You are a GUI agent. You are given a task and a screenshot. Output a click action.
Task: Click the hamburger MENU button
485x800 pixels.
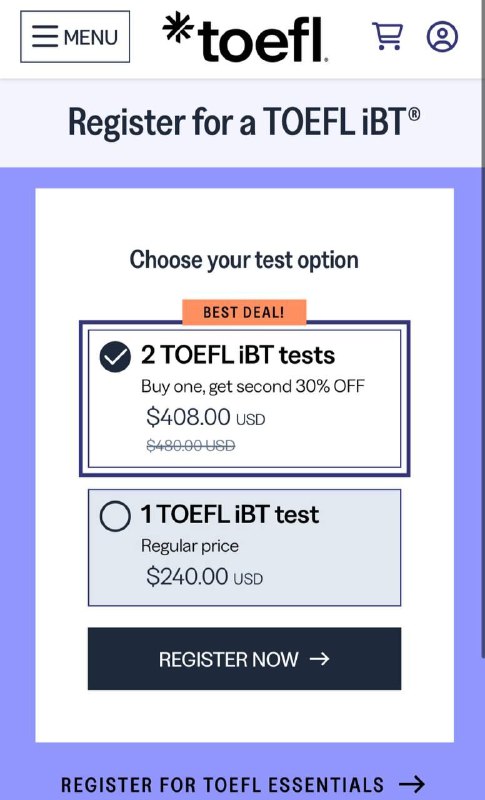(x=75, y=37)
